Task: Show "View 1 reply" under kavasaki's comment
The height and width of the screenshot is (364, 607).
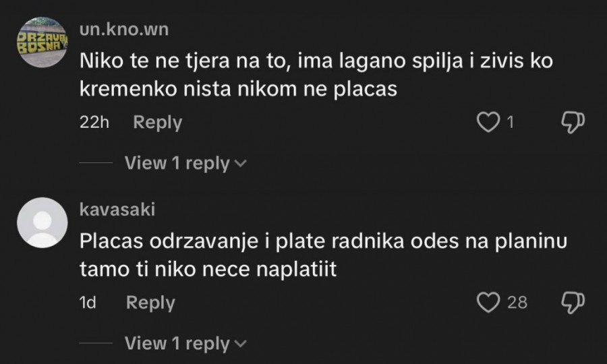Action: [x=177, y=343]
